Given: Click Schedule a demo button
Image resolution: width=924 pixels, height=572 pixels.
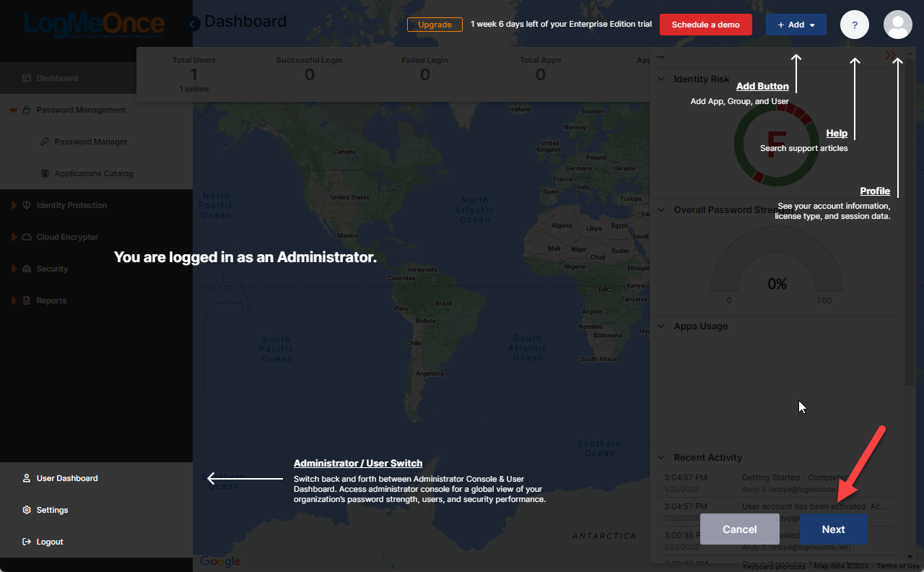Looking at the screenshot, I should coord(706,25).
